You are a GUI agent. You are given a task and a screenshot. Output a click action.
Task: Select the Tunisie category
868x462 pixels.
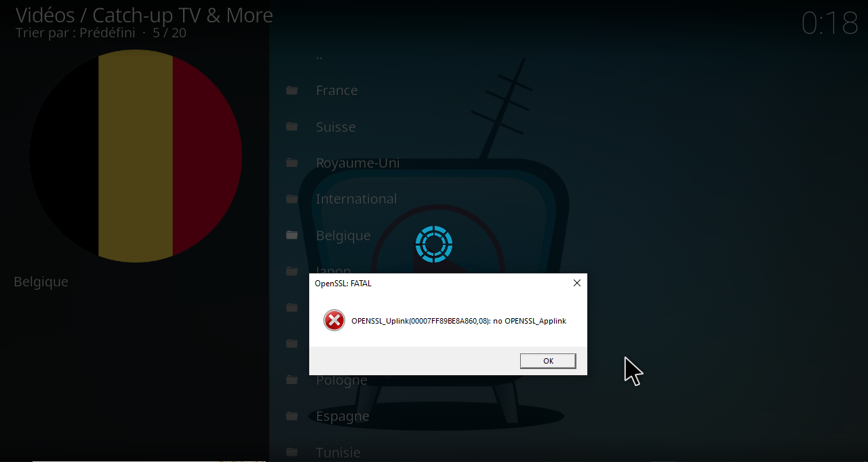tap(338, 452)
